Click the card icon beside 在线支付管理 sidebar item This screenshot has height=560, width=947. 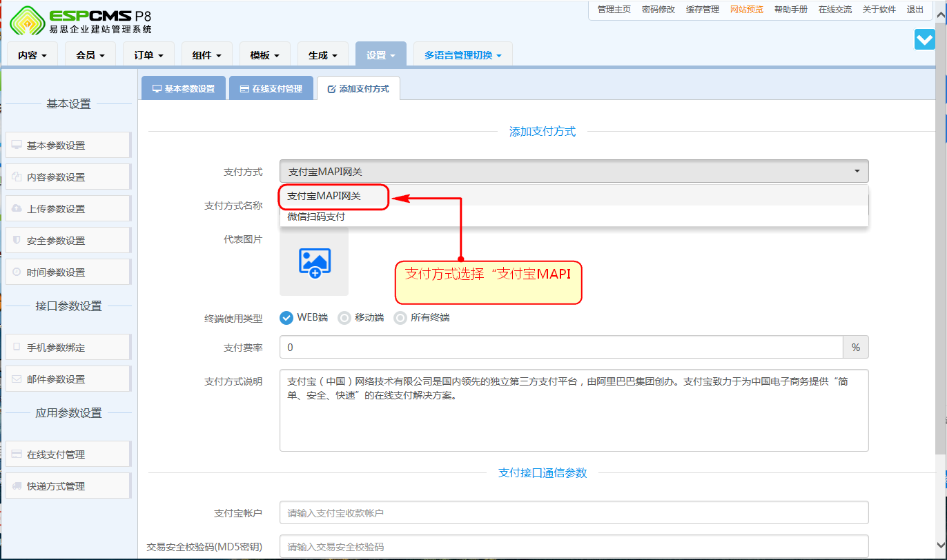17,454
